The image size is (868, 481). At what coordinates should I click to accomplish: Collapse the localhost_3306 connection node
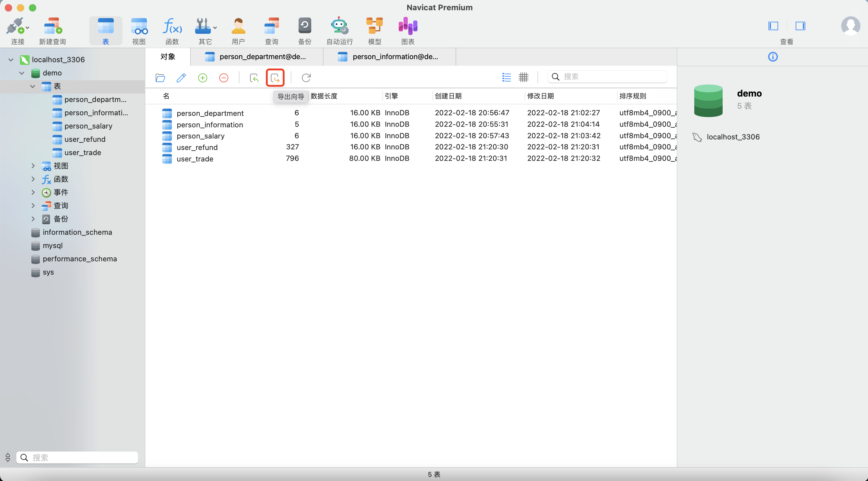[x=11, y=60]
